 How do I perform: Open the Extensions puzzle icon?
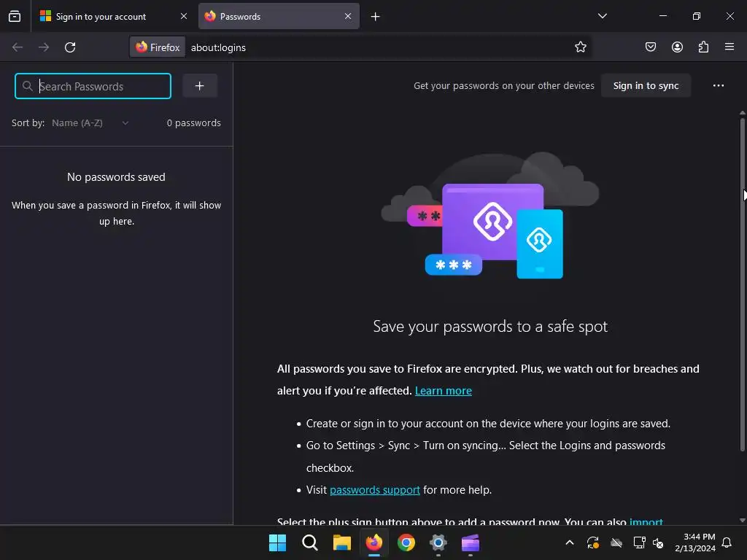click(x=703, y=47)
